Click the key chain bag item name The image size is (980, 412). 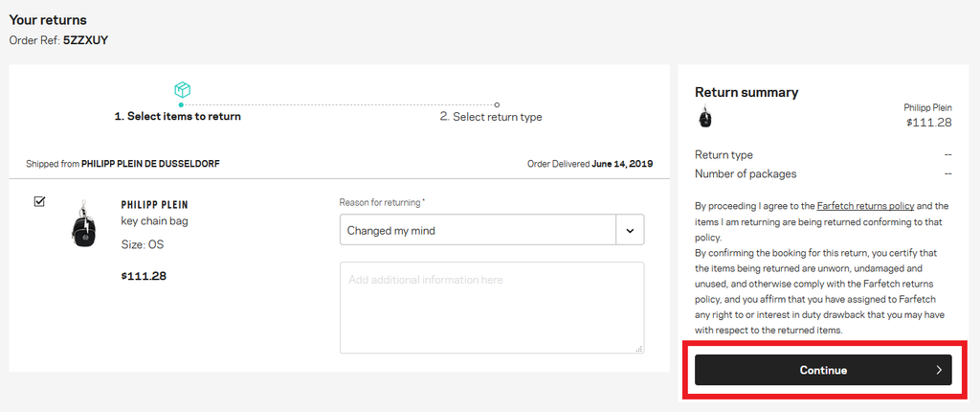[154, 221]
